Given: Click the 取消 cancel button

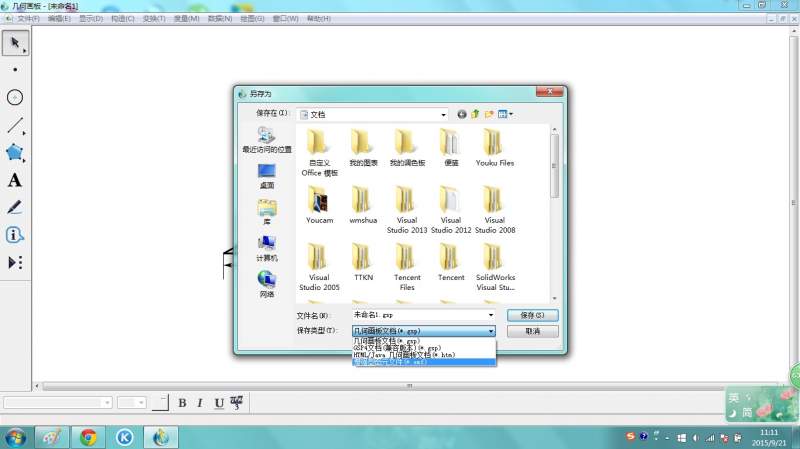Looking at the screenshot, I should pos(533,332).
